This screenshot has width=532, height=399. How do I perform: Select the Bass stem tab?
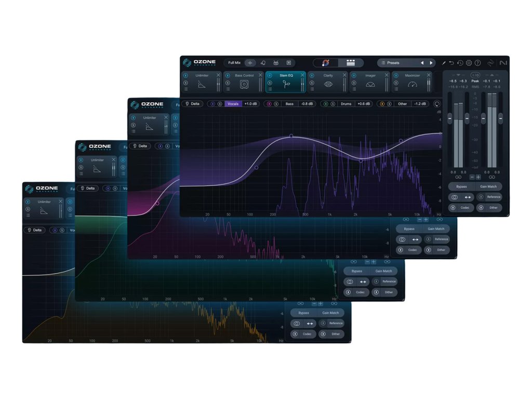[289, 104]
